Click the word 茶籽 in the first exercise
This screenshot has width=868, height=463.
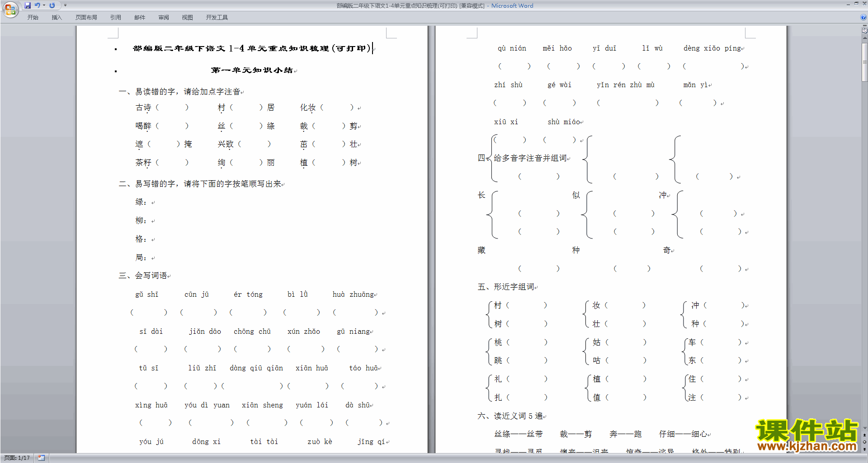pos(143,163)
